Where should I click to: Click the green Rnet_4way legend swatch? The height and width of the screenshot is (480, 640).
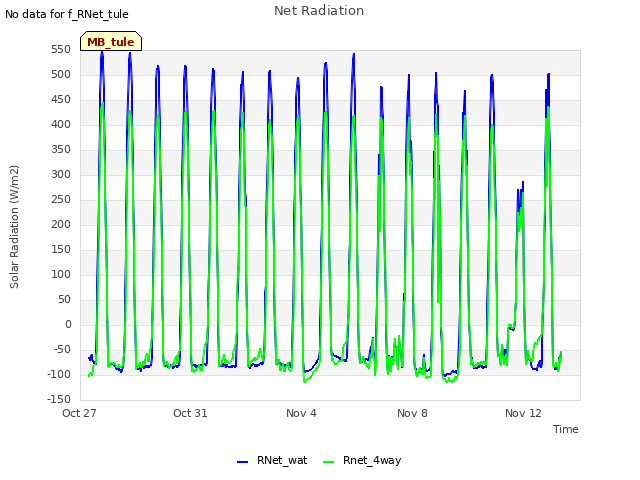(x=328, y=462)
